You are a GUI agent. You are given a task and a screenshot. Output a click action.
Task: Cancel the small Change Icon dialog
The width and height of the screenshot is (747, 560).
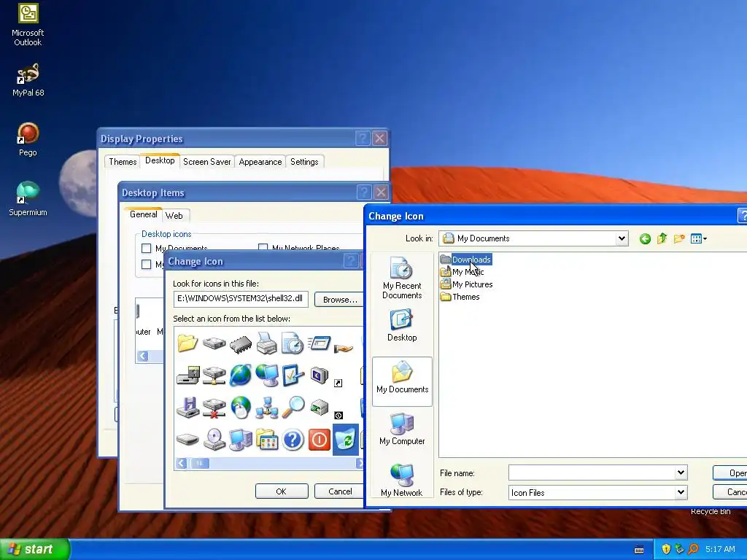pos(340,491)
